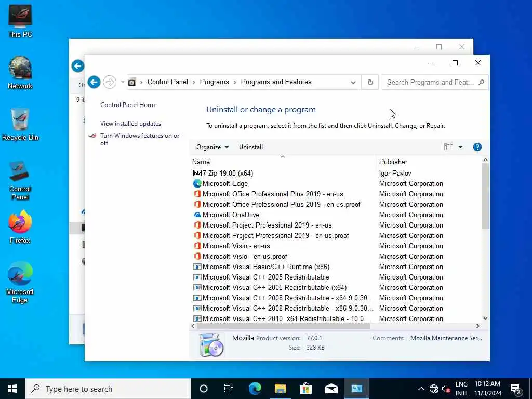Open Network desktop icon
This screenshot has height=399, width=532.
click(20, 73)
